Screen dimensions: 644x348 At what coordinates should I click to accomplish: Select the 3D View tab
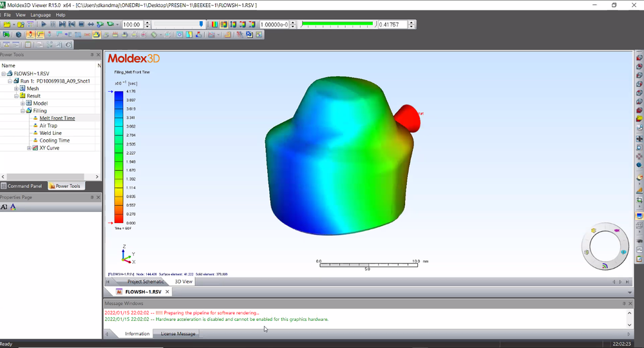(x=183, y=282)
